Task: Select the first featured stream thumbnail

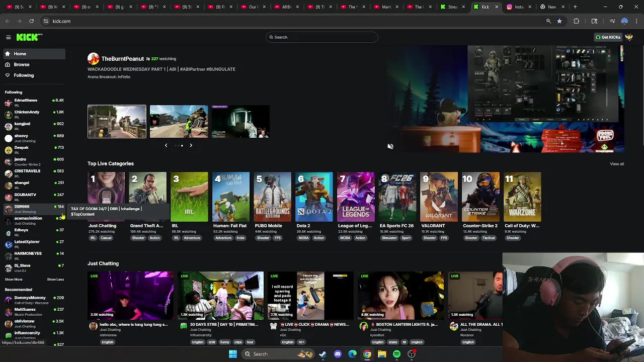Action: (117, 121)
